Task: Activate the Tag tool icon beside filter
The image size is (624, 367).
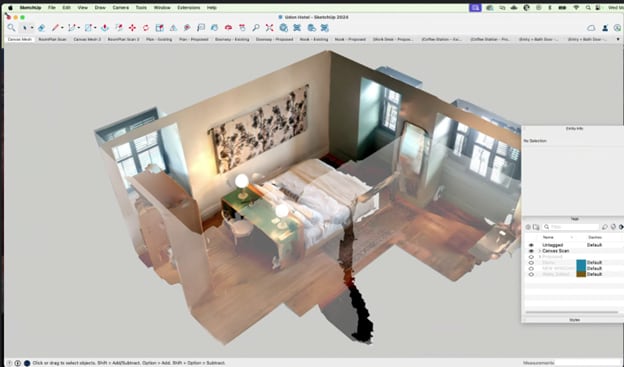Action: [x=604, y=226]
